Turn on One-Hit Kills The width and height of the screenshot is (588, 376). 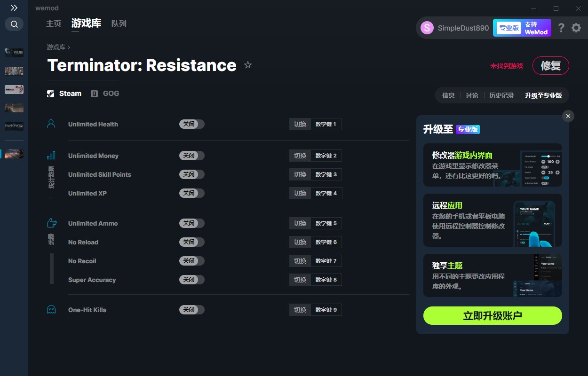(x=192, y=310)
